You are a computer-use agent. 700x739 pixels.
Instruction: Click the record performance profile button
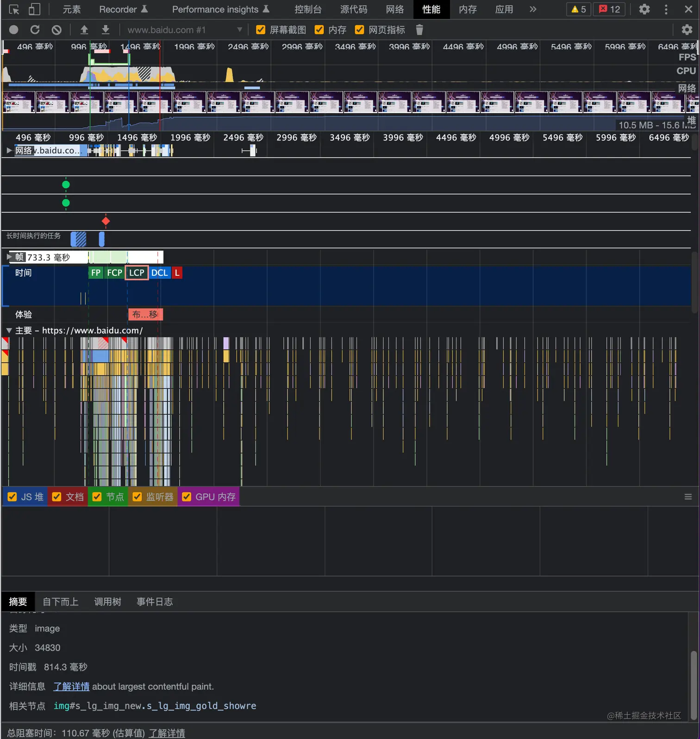point(13,30)
